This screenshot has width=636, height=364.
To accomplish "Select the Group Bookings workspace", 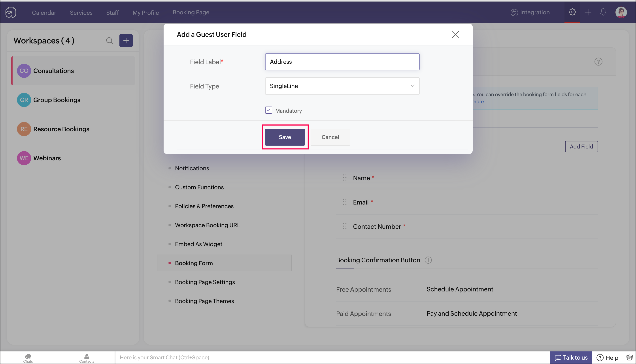I will 57,100.
